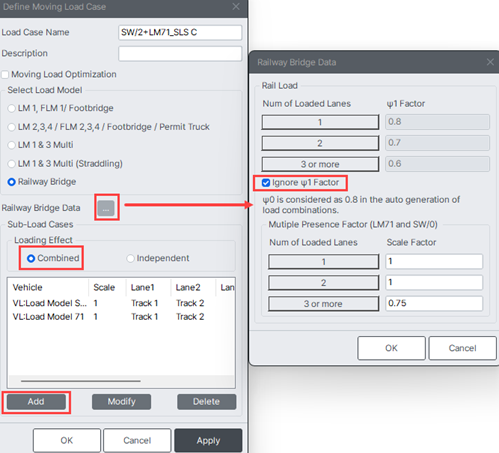Screen dimensions: 499x453
Task: Close the Railway Bridge Data dialog
Action: [x=490, y=62]
